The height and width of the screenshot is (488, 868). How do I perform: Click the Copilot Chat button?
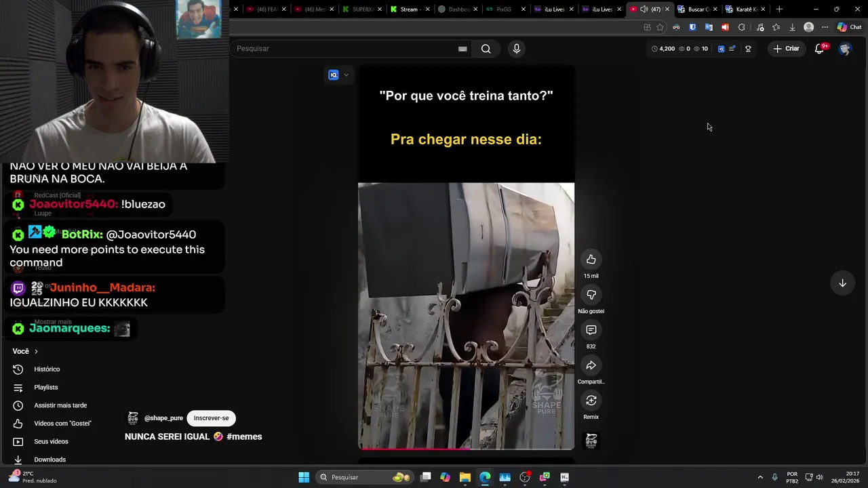pyautogui.click(x=849, y=27)
